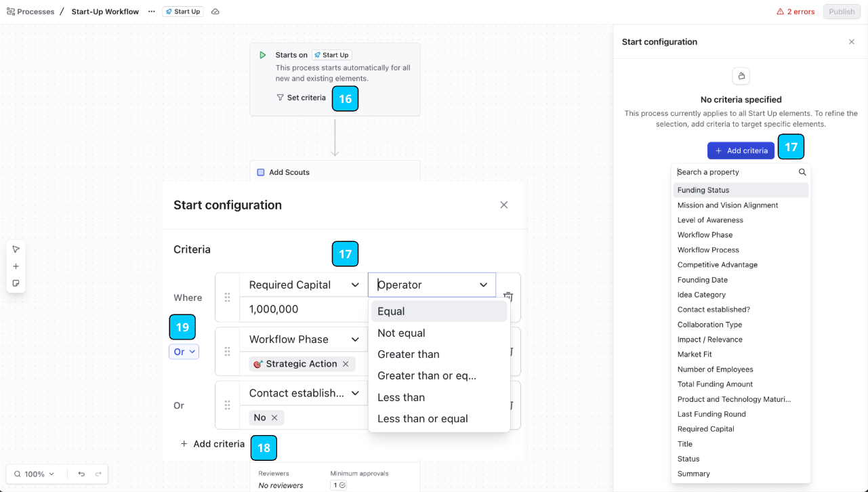The height and width of the screenshot is (492, 868).
Task: Close the right Start configuration panel
Action: (x=852, y=42)
